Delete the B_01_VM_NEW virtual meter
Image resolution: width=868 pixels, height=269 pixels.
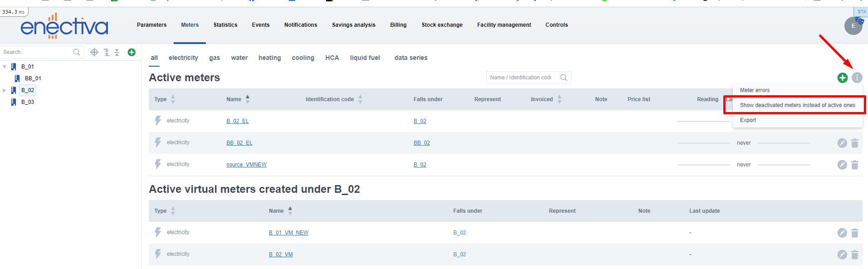pyautogui.click(x=855, y=233)
